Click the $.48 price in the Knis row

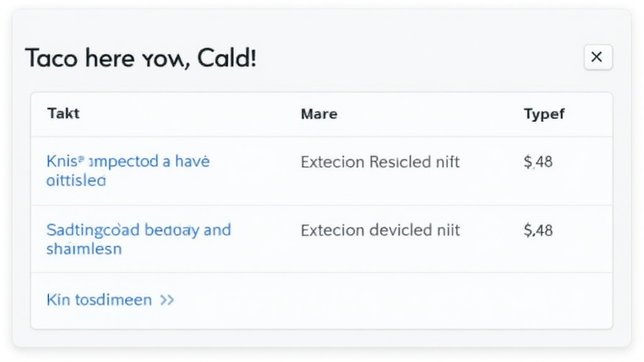point(538,162)
